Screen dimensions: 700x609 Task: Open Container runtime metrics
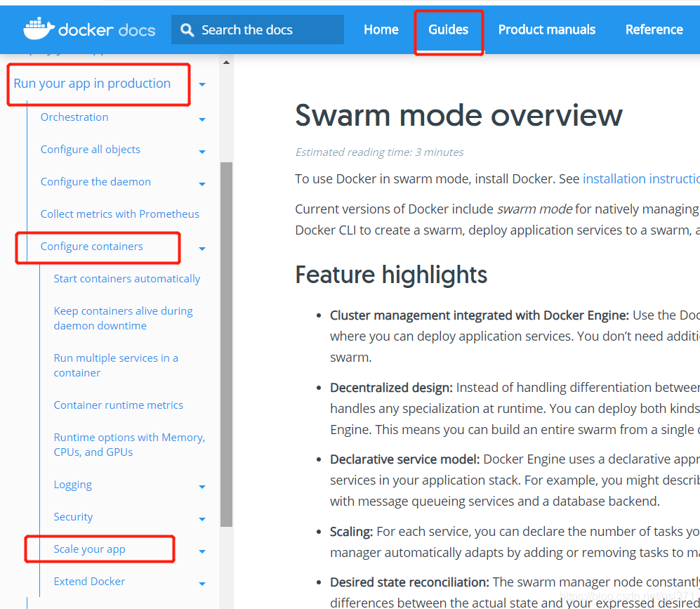[118, 405]
